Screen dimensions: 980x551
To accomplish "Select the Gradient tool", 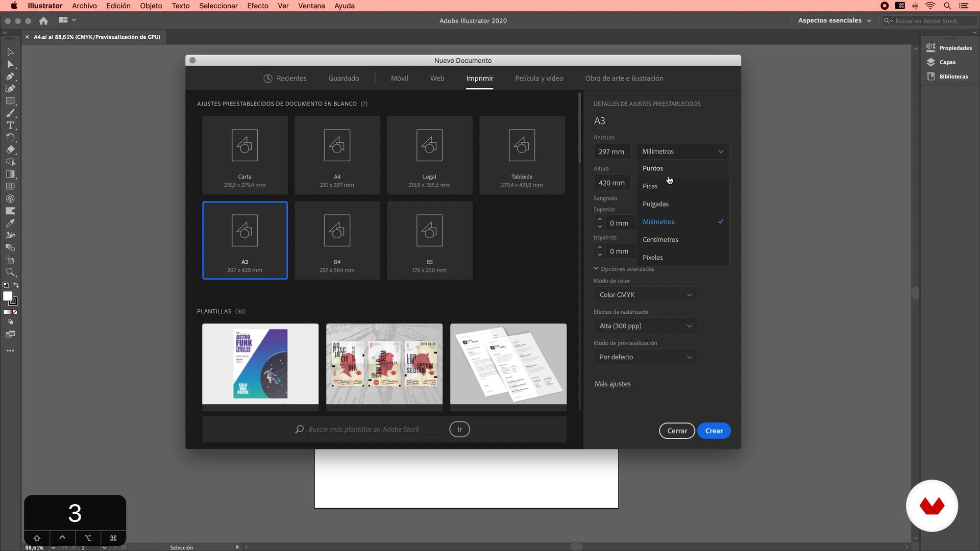I will (x=10, y=174).
